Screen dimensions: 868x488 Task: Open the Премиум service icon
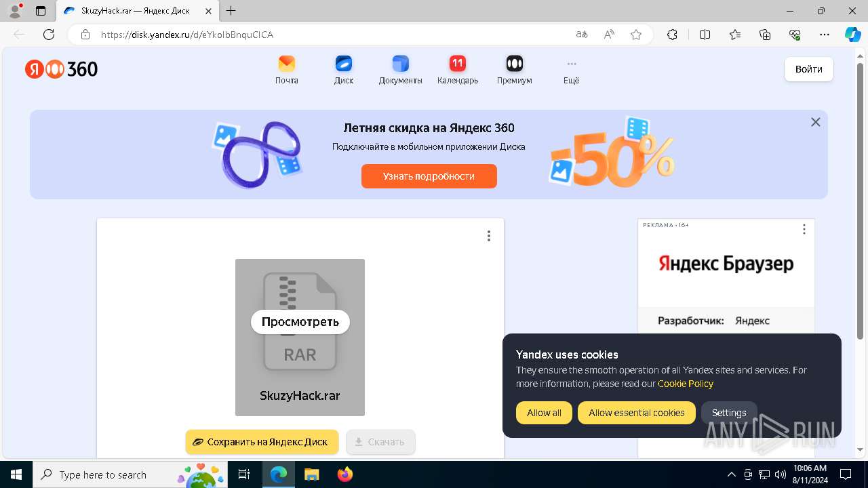[515, 70]
